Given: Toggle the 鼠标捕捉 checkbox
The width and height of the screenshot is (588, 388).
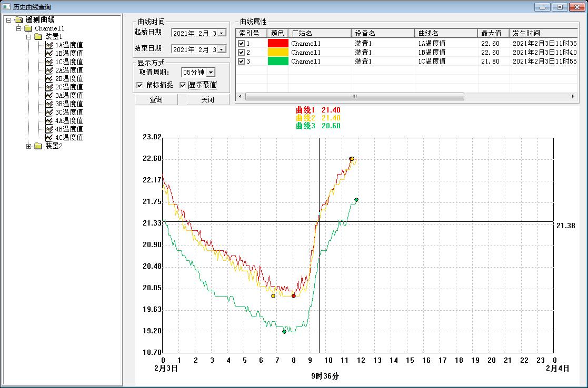Looking at the screenshot, I should point(139,85).
